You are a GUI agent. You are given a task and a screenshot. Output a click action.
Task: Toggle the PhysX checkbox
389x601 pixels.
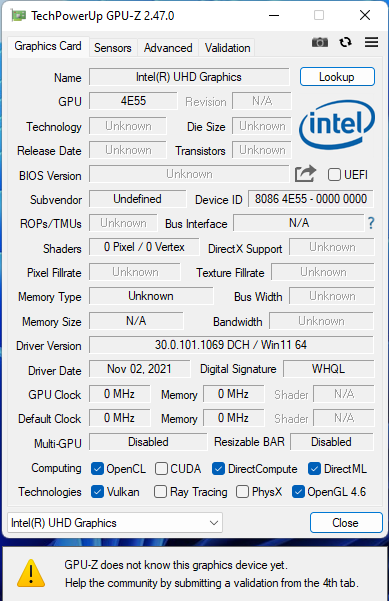click(x=242, y=492)
